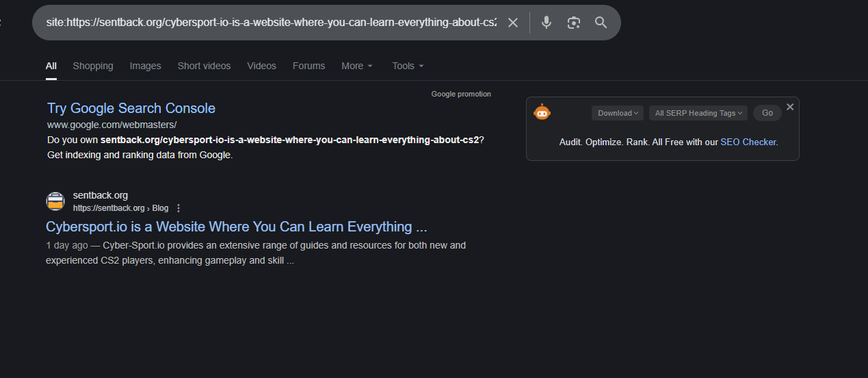Start voice search with microphone icon
This screenshot has height=378, width=868.
pyautogui.click(x=546, y=23)
